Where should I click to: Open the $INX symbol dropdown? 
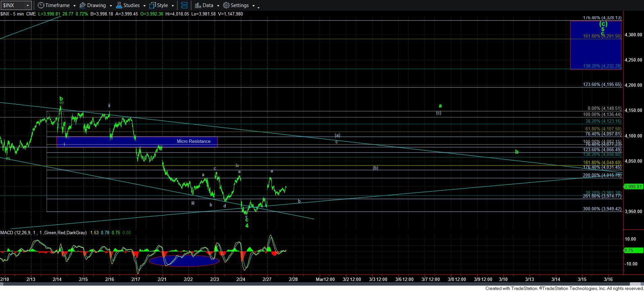(x=28, y=5)
